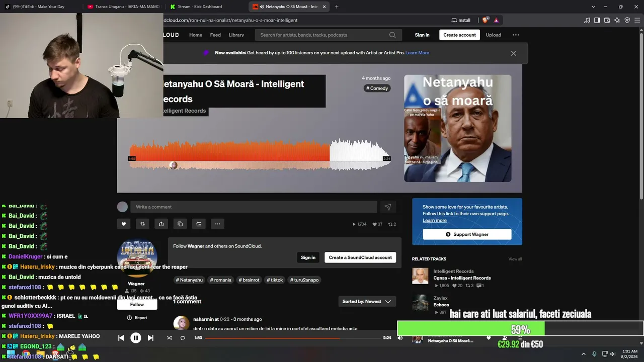The image size is (644, 362).
Task: Open the tiktok hashtag
Action: point(275,280)
